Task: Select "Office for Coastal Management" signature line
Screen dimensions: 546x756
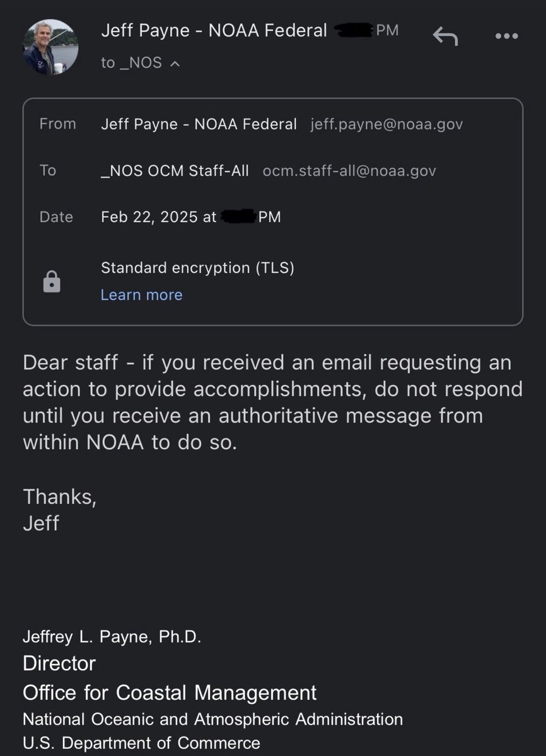Action: tap(170, 693)
